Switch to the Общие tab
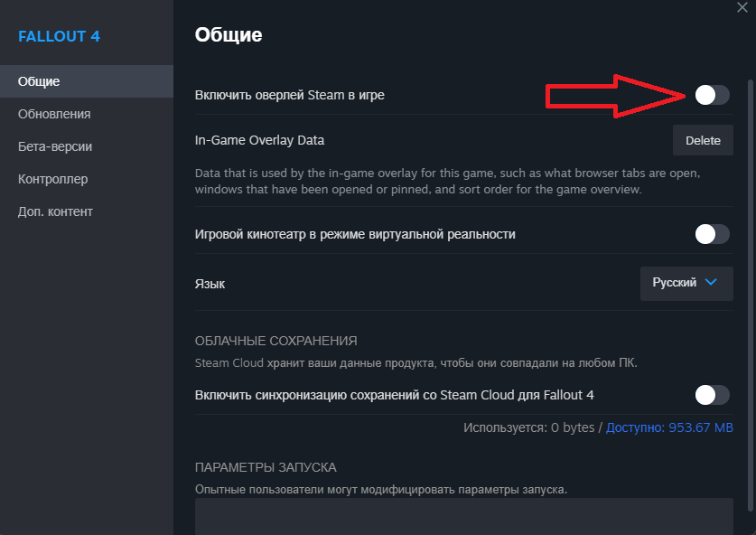 tap(39, 81)
